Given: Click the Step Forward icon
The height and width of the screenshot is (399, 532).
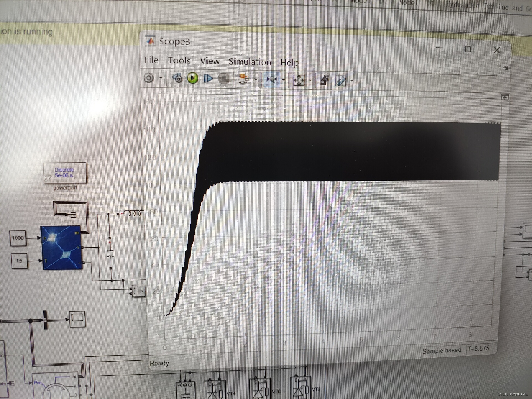Looking at the screenshot, I should point(208,79).
